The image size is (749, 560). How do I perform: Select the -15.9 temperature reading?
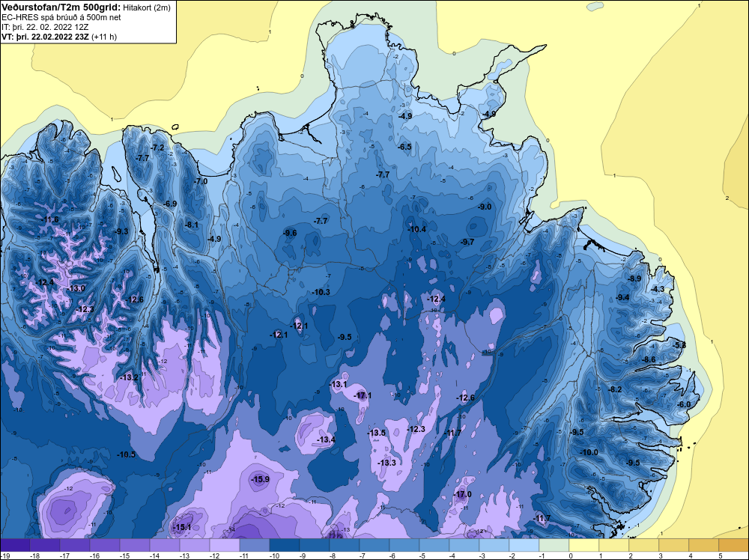[261, 479]
